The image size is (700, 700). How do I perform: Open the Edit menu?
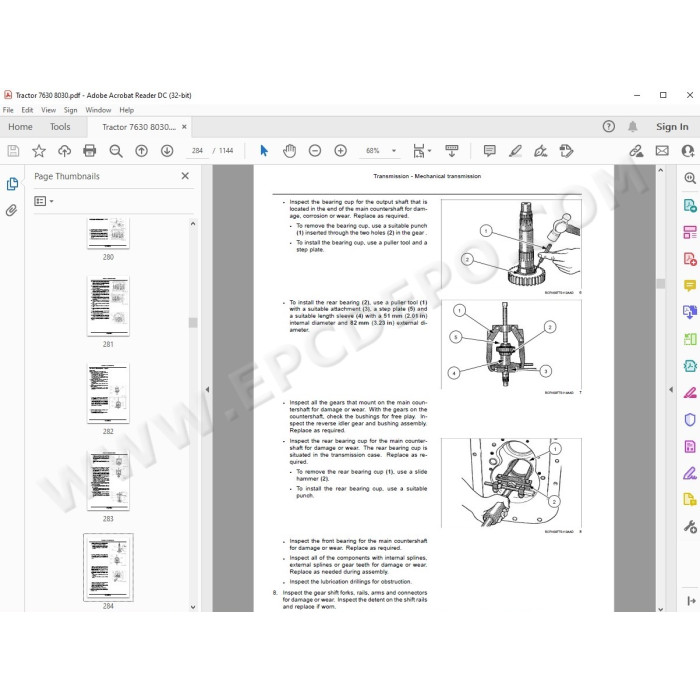pos(27,110)
